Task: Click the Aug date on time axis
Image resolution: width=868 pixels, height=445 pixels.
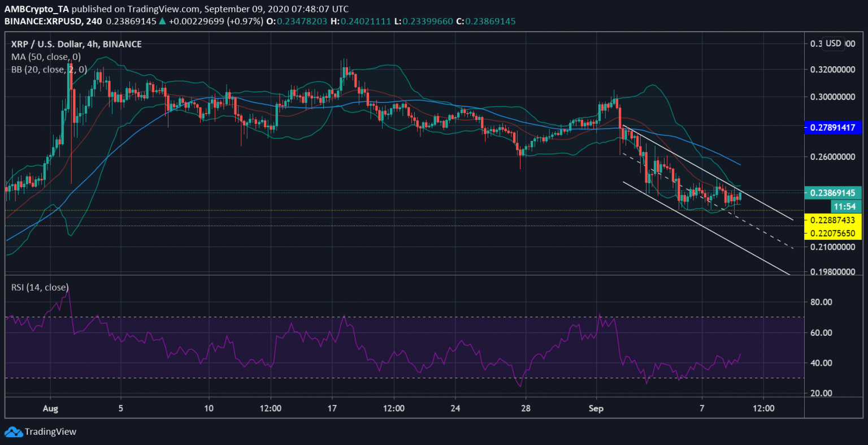Action: (x=50, y=408)
